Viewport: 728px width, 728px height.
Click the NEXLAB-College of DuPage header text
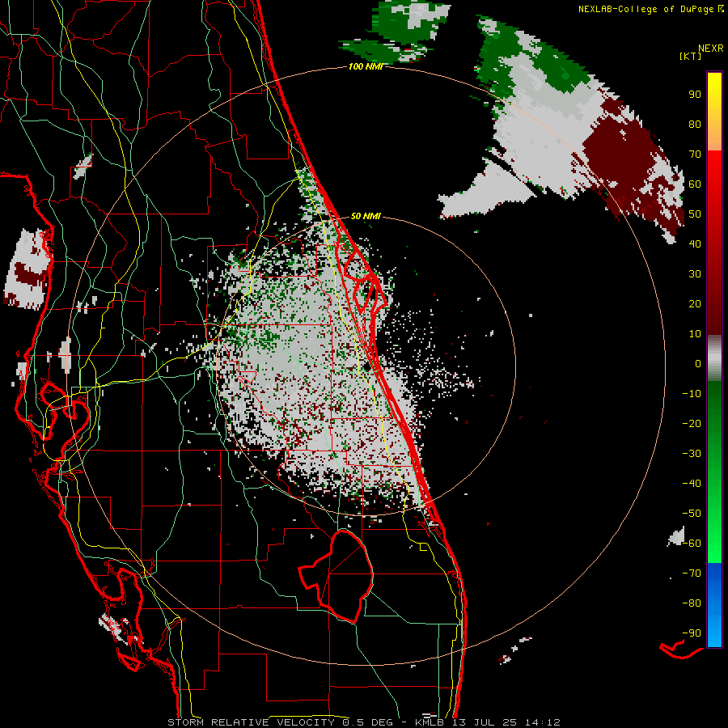tap(645, 9)
